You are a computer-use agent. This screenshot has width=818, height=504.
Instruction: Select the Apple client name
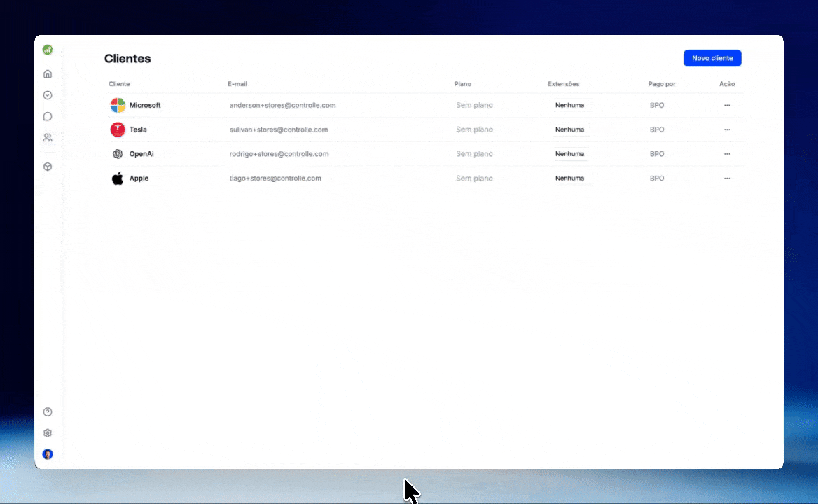139,178
